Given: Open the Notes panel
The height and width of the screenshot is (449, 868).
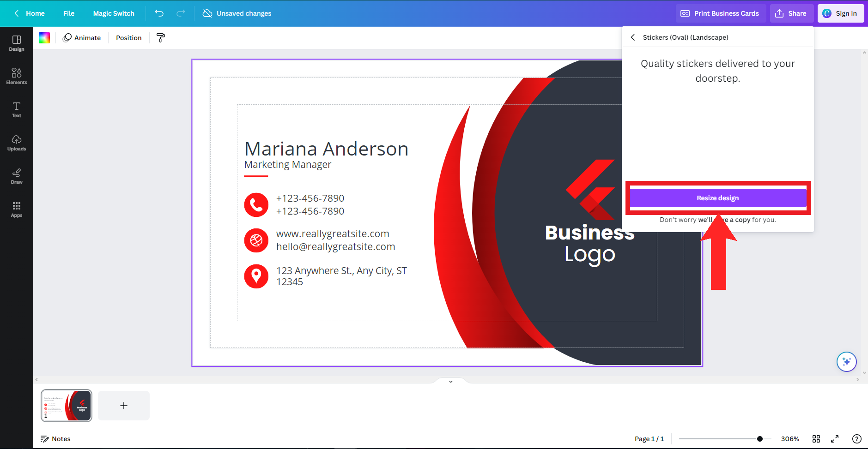Looking at the screenshot, I should [x=55, y=439].
